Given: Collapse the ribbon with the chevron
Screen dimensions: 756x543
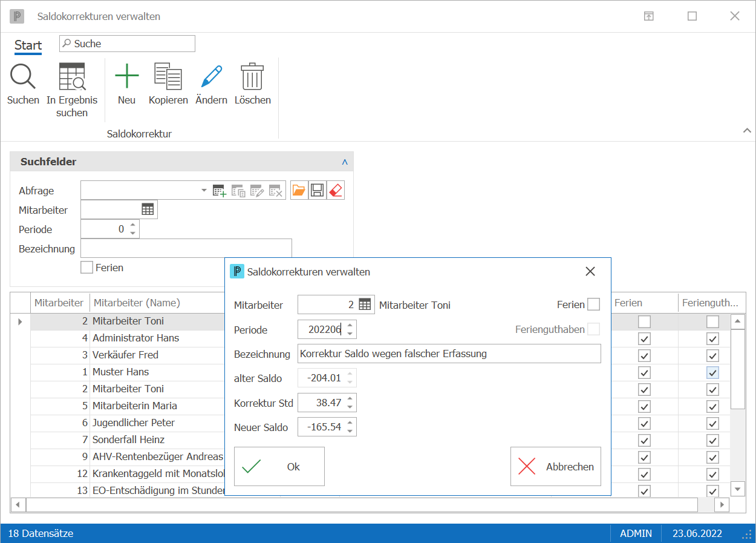Looking at the screenshot, I should pyautogui.click(x=747, y=130).
